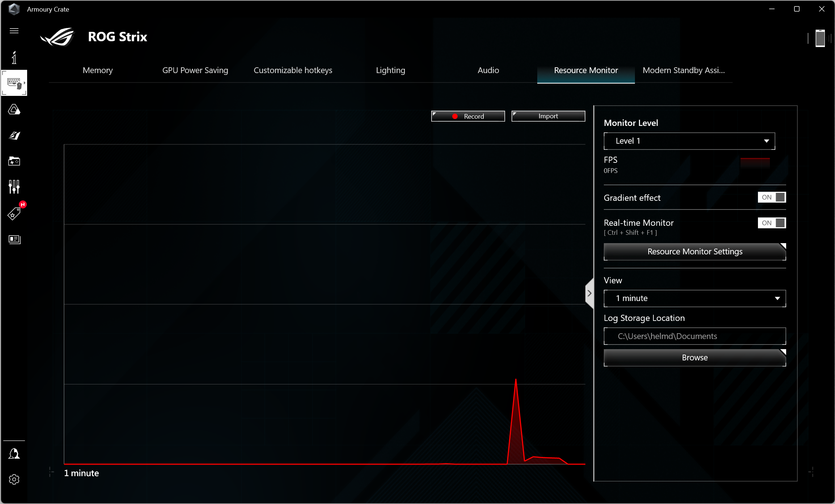Open the News sidebar icon
Screen dimensions: 835x504
pyautogui.click(x=14, y=239)
